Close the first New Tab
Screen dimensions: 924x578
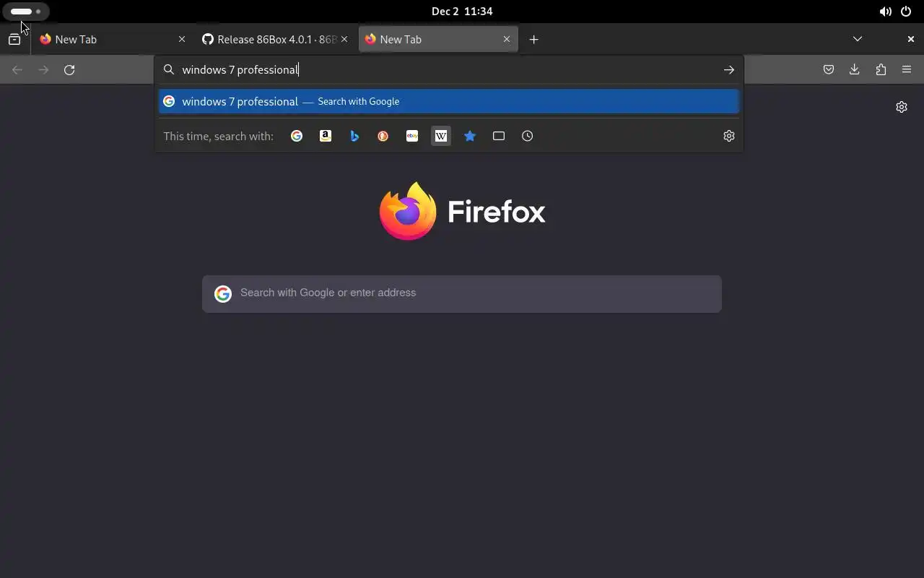point(182,40)
